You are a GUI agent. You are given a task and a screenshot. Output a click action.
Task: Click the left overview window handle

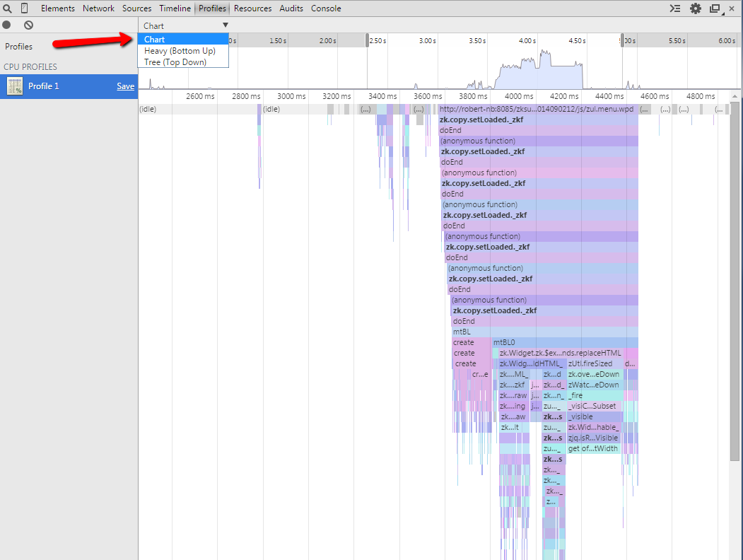367,40
